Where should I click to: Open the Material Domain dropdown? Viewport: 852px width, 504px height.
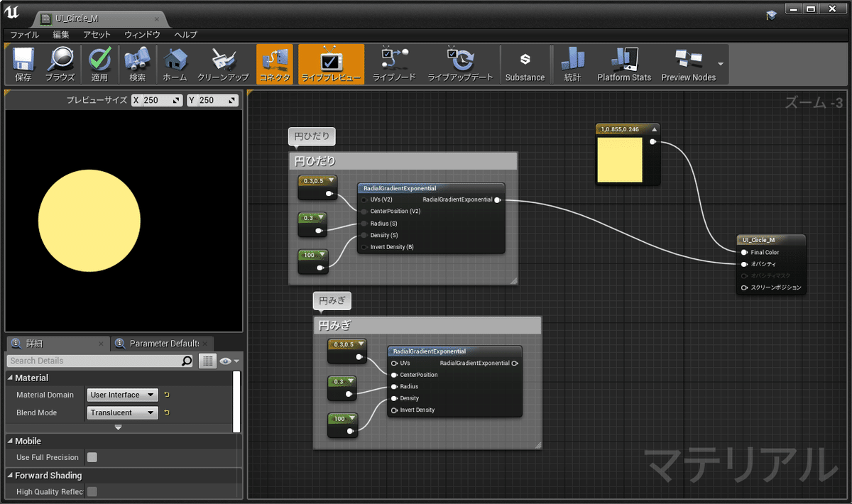(123, 395)
